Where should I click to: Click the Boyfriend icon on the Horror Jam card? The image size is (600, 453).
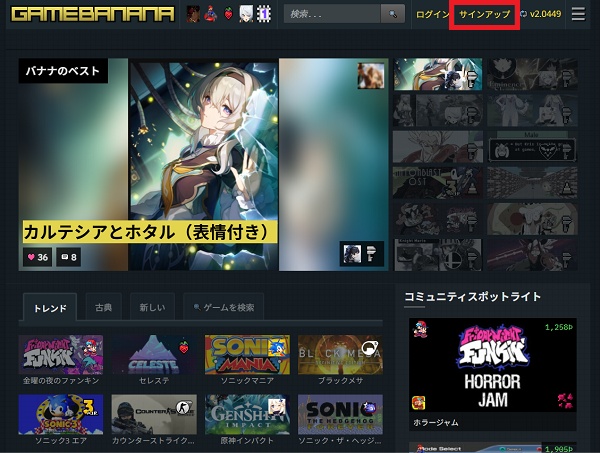pos(420,329)
